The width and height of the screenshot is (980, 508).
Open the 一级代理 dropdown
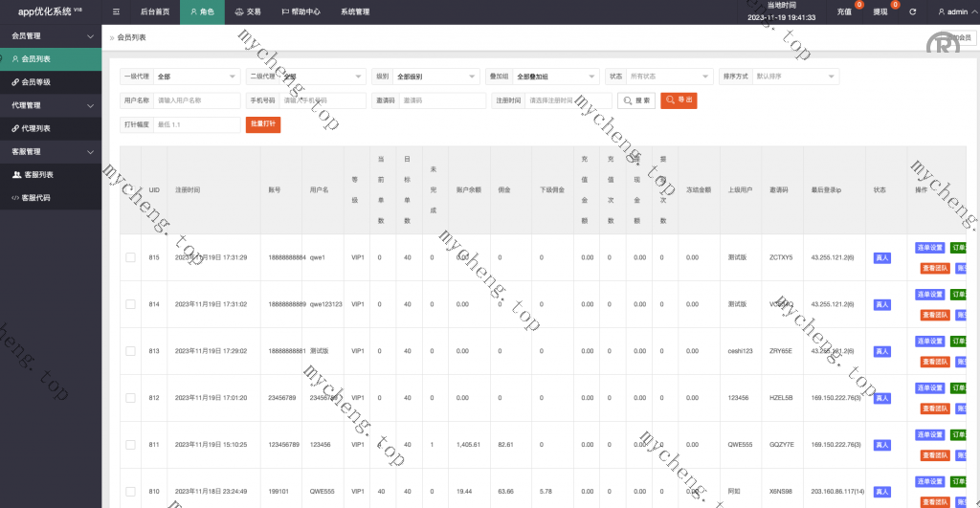196,77
